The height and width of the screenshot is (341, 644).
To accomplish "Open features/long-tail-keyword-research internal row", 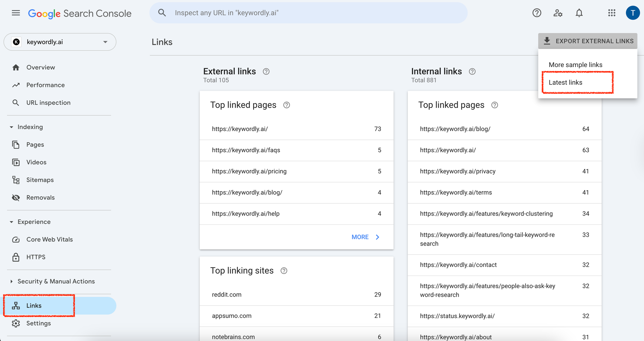I will click(505, 239).
